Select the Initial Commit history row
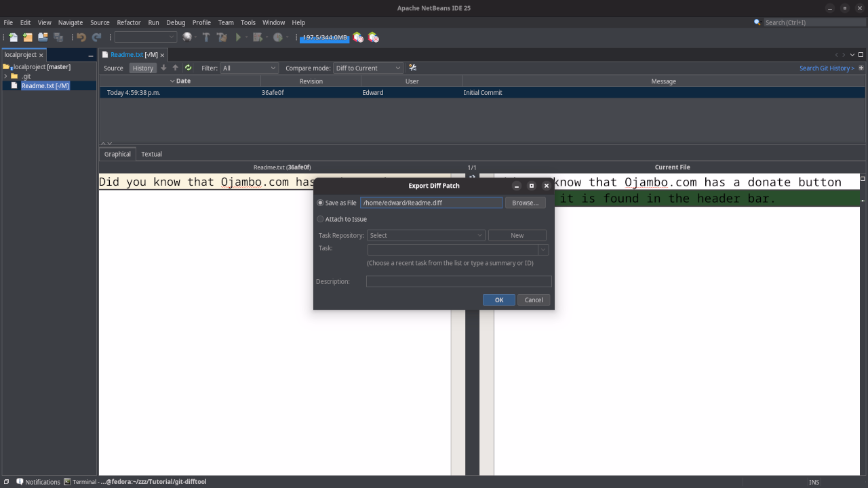The width and height of the screenshot is (868, 488). coord(482,93)
